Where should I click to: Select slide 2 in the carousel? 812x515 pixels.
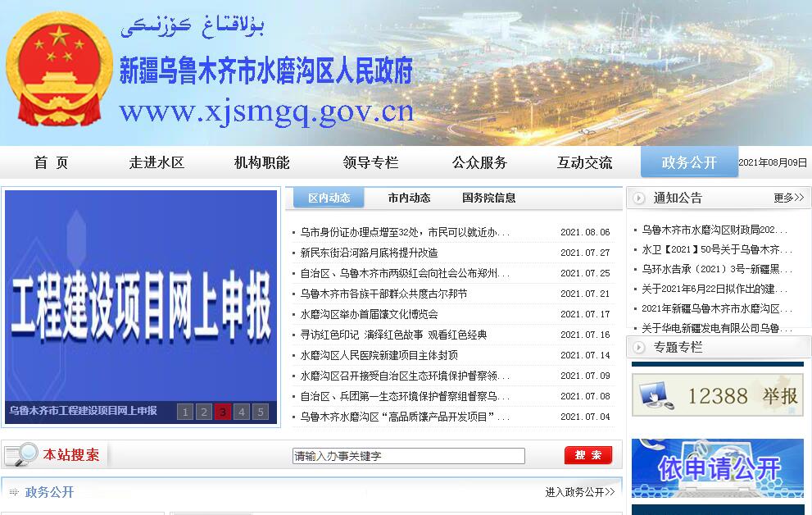point(204,412)
